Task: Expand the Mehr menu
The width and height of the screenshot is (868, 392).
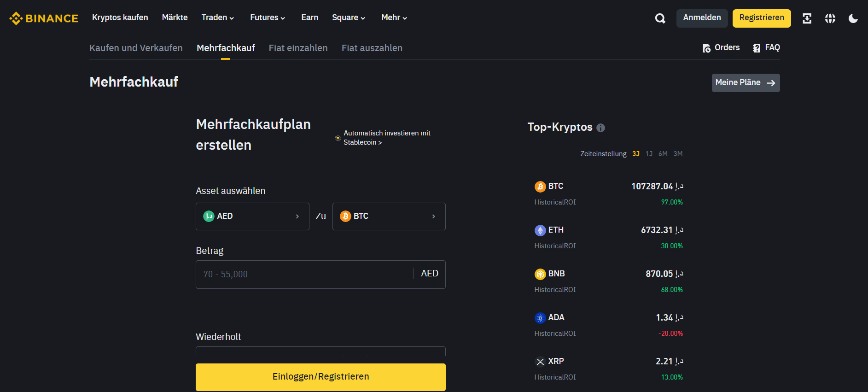Action: [394, 18]
